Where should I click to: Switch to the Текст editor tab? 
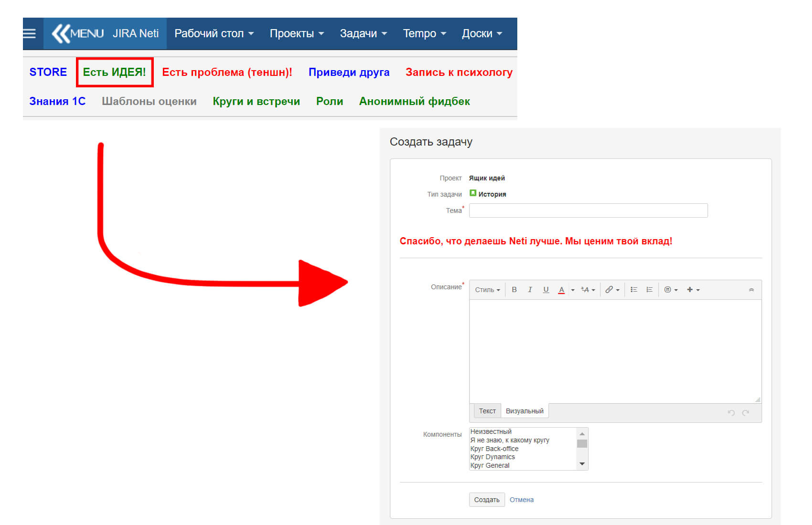487,411
